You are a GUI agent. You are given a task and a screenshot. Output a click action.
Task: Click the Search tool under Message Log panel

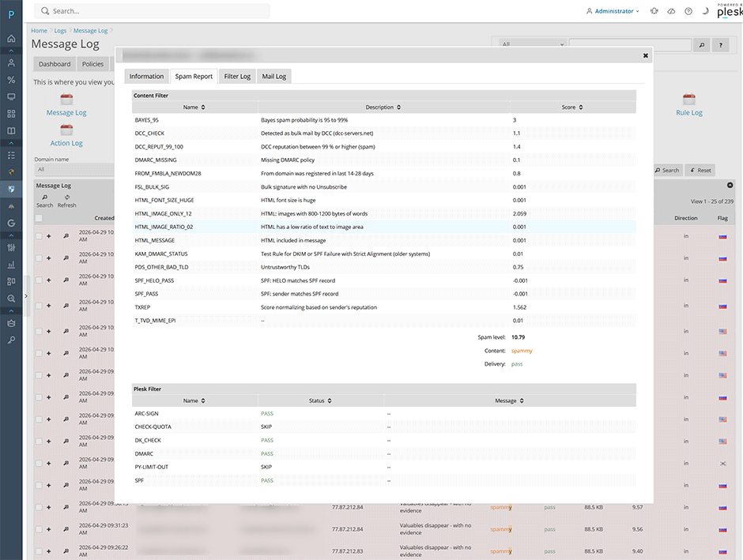click(44, 201)
